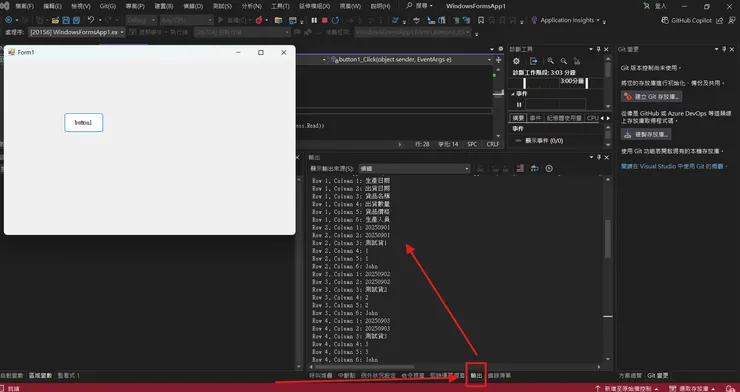Open diagnostic tools settings gear icon
Screen dimensions: 740x392
(x=516, y=61)
